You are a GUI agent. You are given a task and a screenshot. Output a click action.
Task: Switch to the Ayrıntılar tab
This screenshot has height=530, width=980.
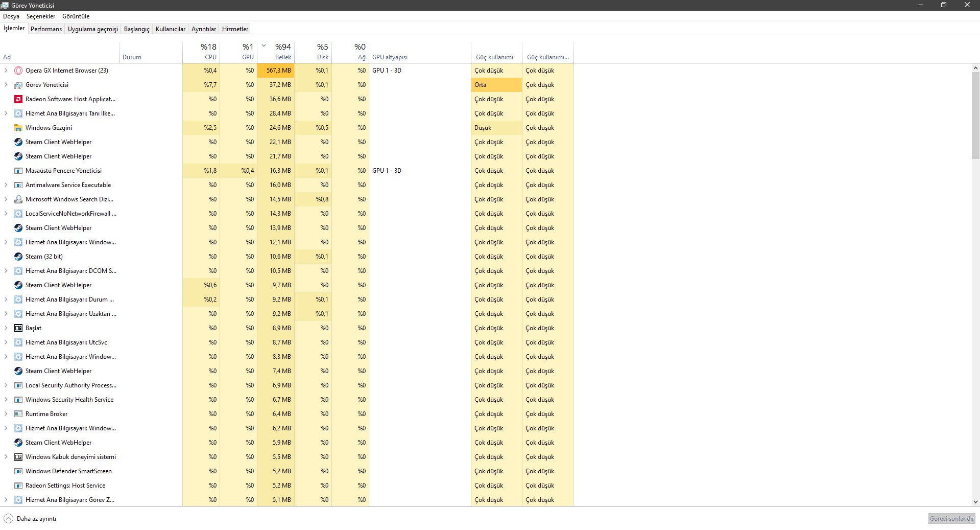tap(204, 29)
